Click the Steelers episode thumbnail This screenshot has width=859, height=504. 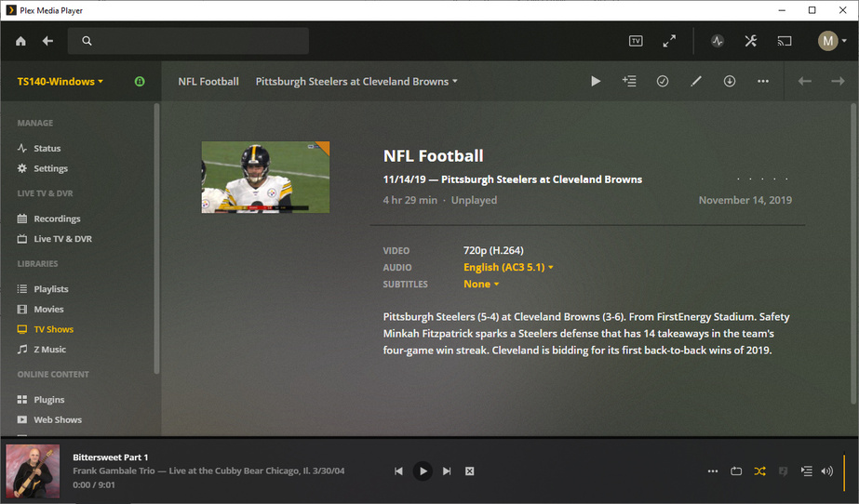tap(265, 178)
